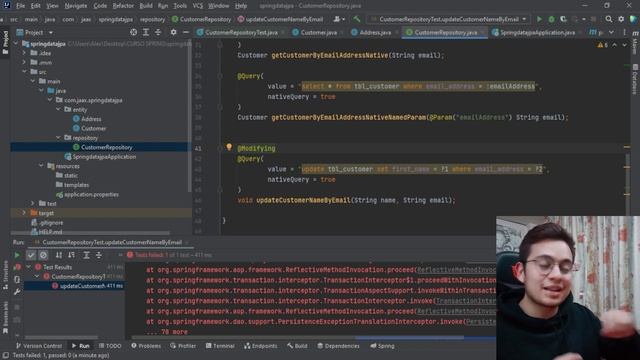This screenshot has height=360, width=640.
Task: Build project with the hammer icon
Action: (357, 19)
